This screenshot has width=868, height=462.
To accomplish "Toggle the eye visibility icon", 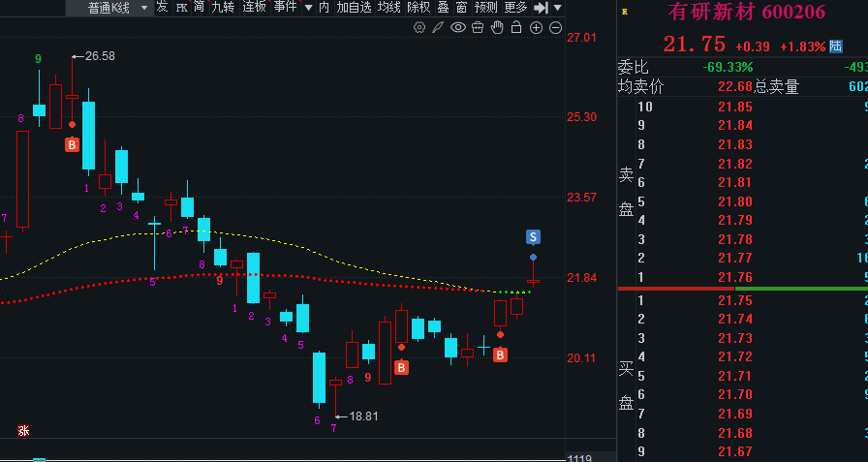I will [x=458, y=28].
